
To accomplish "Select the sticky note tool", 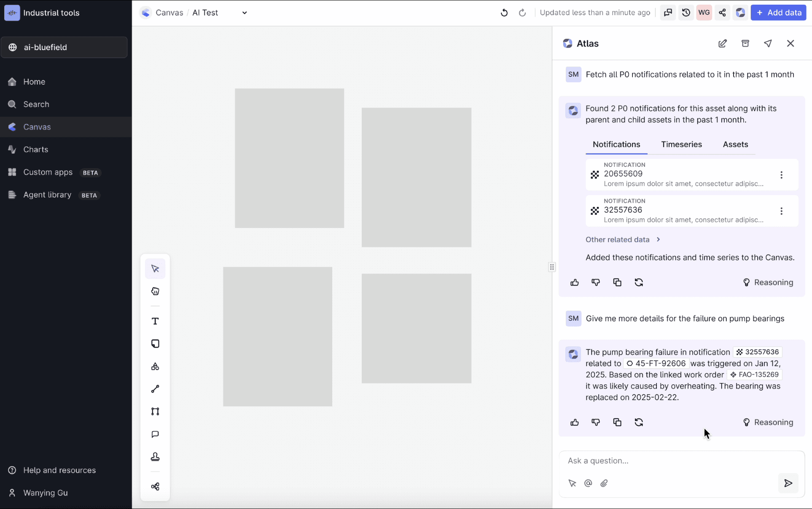I will (x=155, y=343).
